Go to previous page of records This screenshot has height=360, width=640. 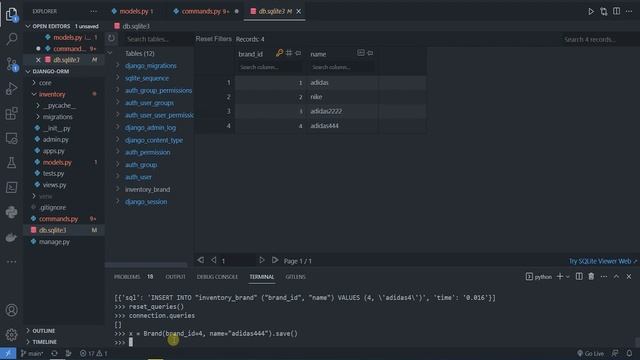(x=213, y=260)
